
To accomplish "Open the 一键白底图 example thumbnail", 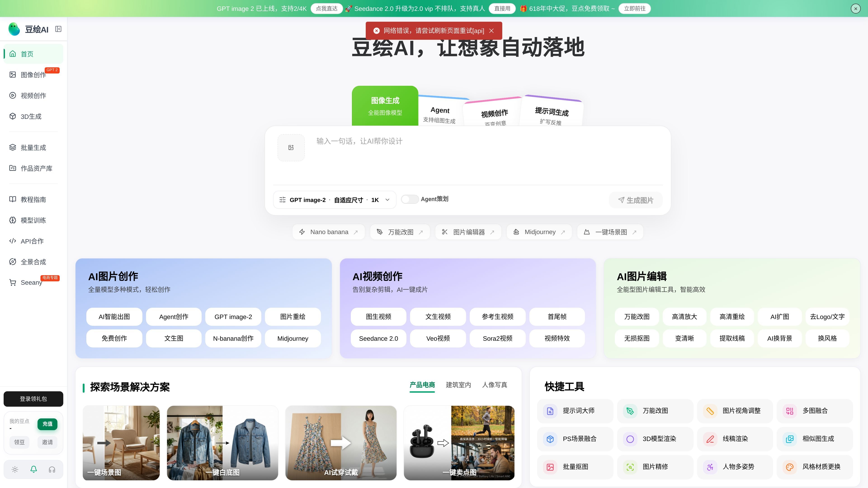I will 222,443.
